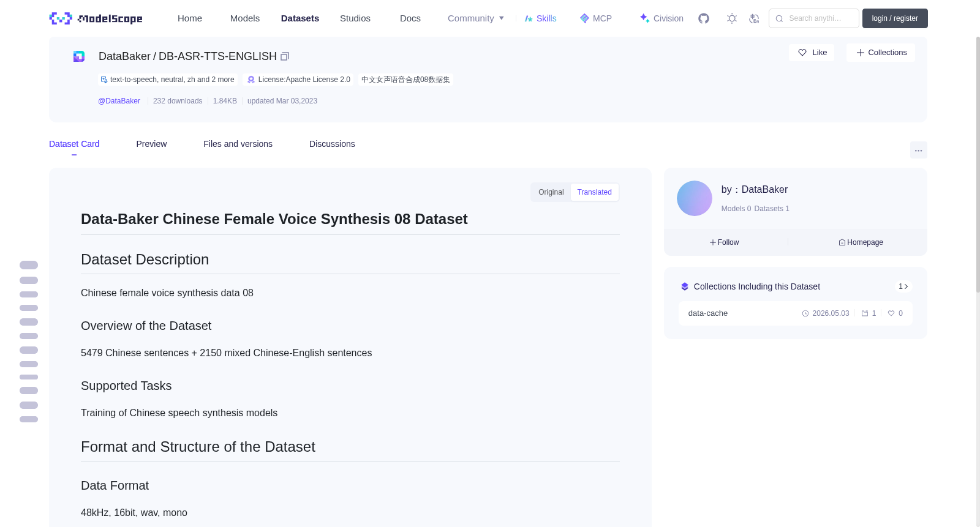Click the DataBaker dataset avatar icon
980x527 pixels.
(79, 56)
